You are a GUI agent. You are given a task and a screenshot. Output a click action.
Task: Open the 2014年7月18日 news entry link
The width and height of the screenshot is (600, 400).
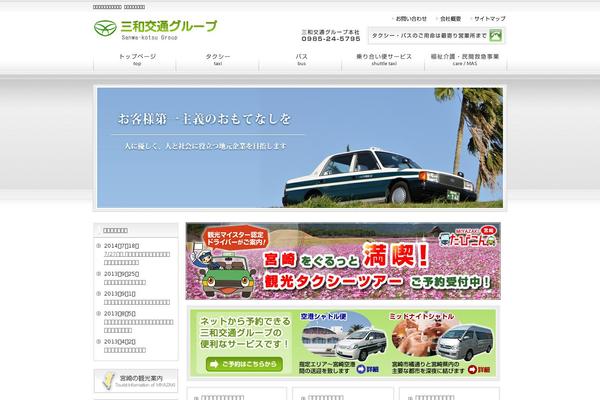(x=137, y=258)
